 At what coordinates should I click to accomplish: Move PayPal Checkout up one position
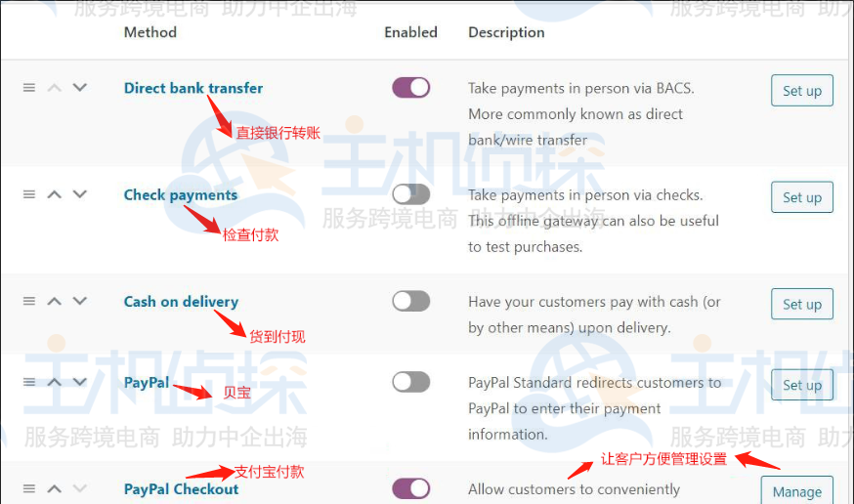pyautogui.click(x=55, y=488)
